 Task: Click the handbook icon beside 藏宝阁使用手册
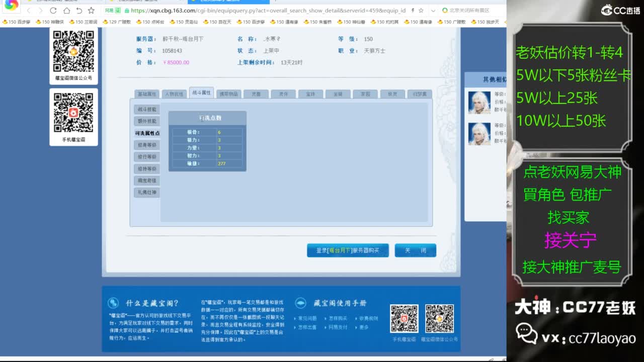(300, 303)
